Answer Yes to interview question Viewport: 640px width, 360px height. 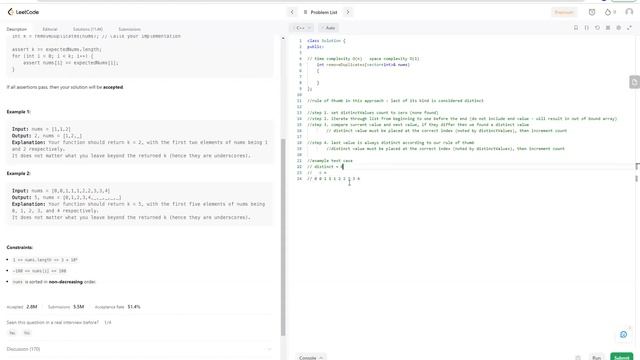(12, 333)
